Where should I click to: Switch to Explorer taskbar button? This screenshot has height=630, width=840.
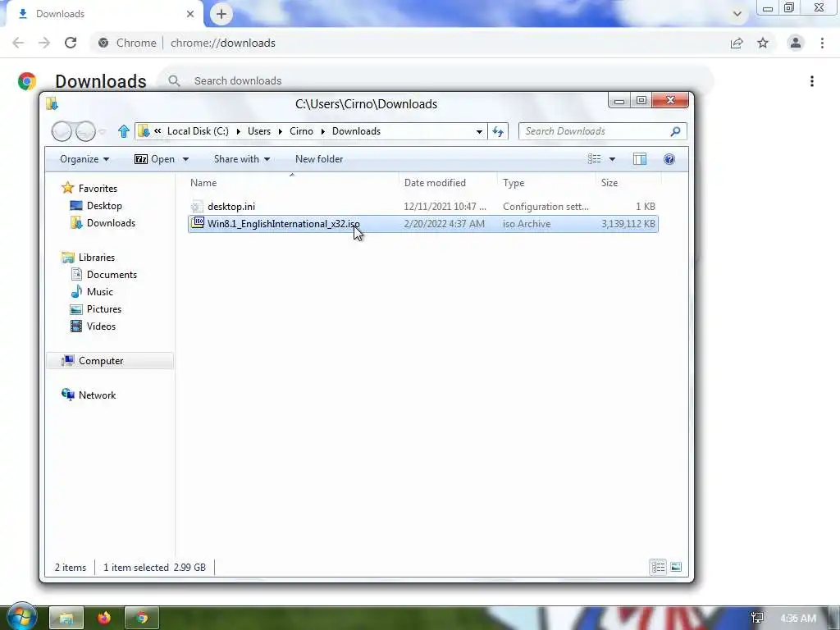66,618
